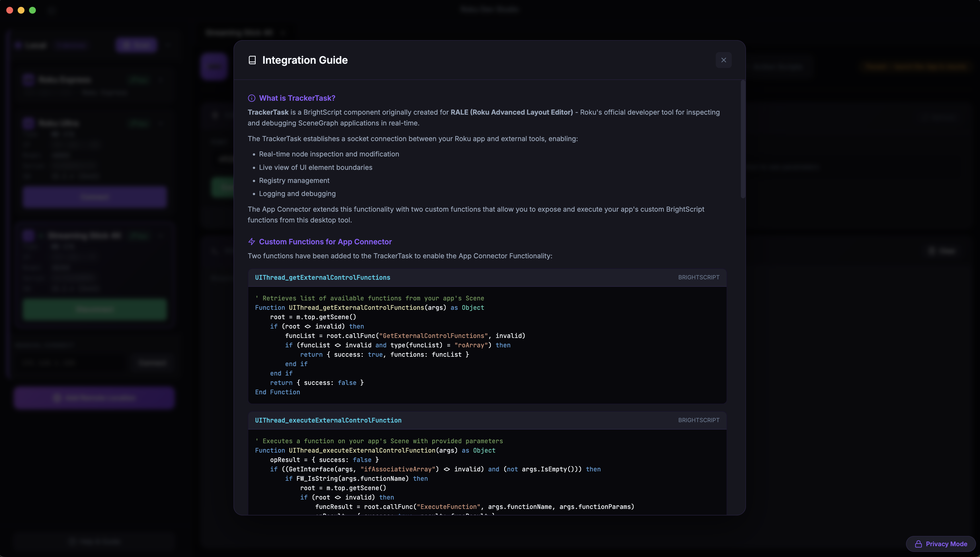The height and width of the screenshot is (557, 980).
Task: Click the BRIGHTSCRIPT label on executeExternalControlFunction block
Action: click(x=699, y=420)
